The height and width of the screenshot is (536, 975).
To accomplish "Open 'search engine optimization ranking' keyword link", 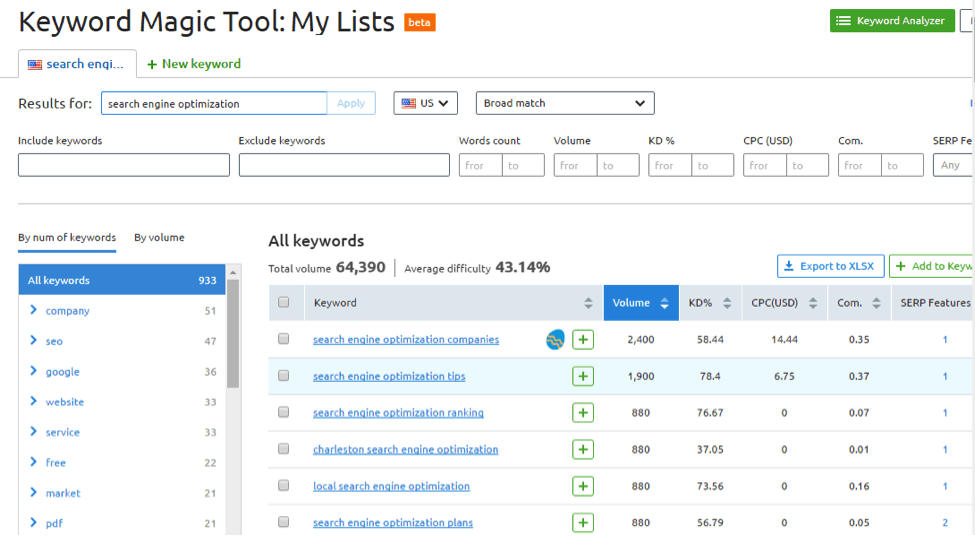I will point(398,413).
